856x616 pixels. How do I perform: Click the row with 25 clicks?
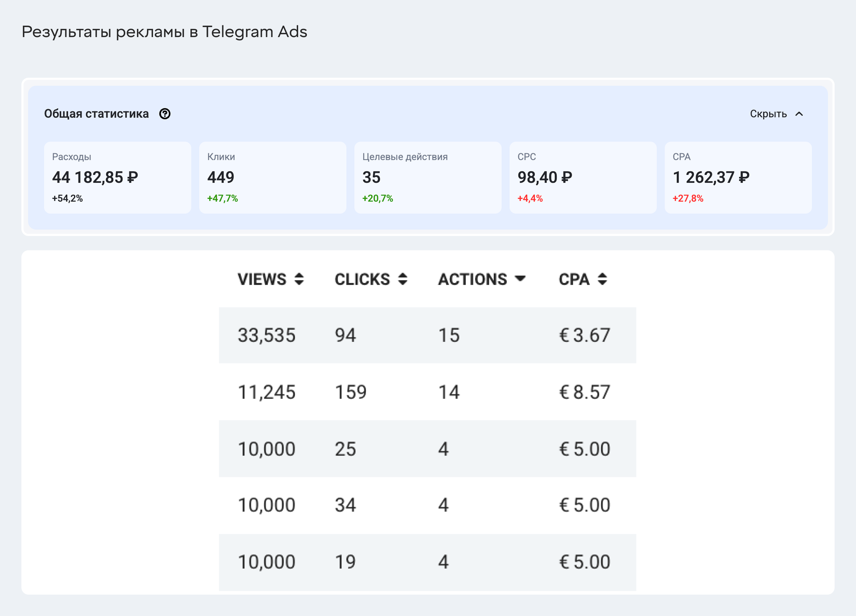point(427,448)
